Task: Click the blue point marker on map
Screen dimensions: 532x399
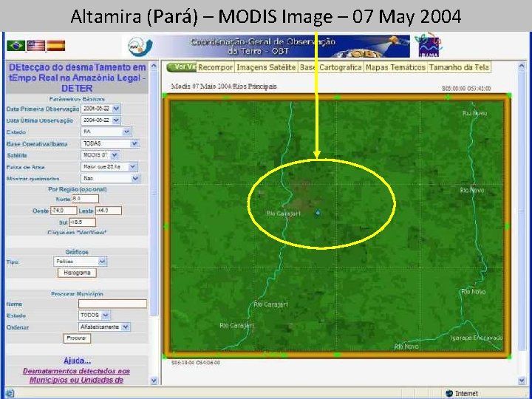Action: coord(318,213)
